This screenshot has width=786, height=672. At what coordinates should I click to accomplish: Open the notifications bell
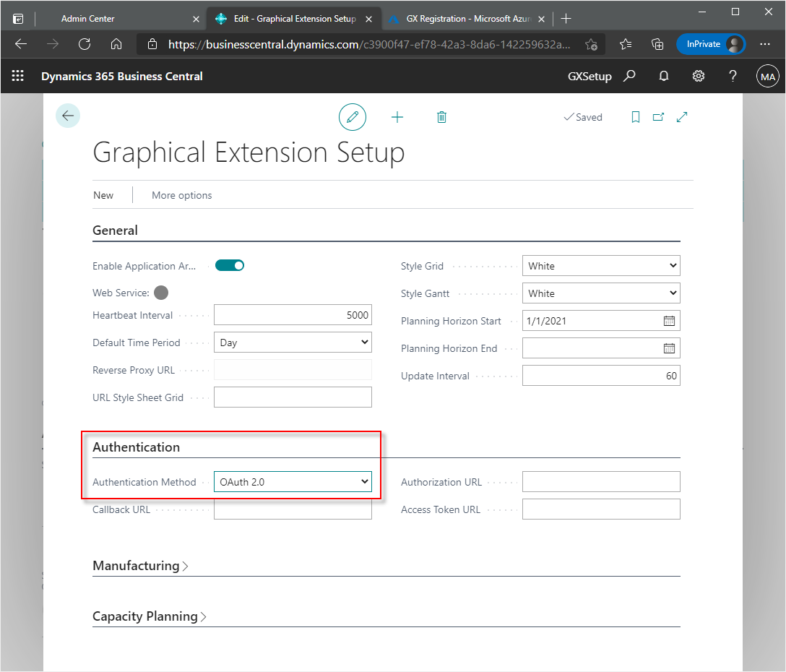[664, 76]
